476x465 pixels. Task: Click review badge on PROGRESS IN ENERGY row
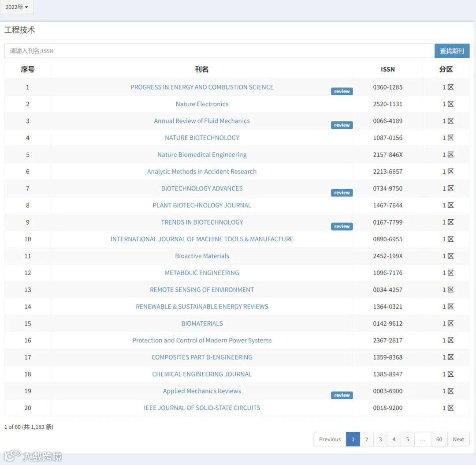(342, 91)
